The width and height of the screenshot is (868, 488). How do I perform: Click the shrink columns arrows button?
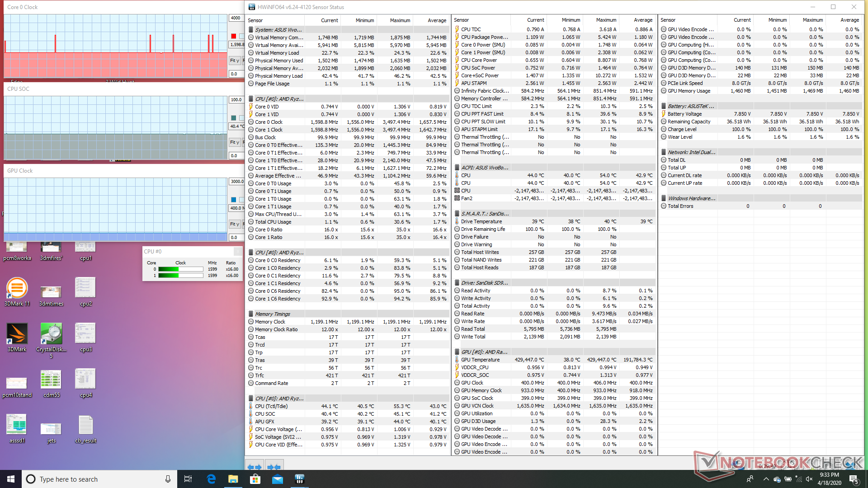[x=274, y=467]
